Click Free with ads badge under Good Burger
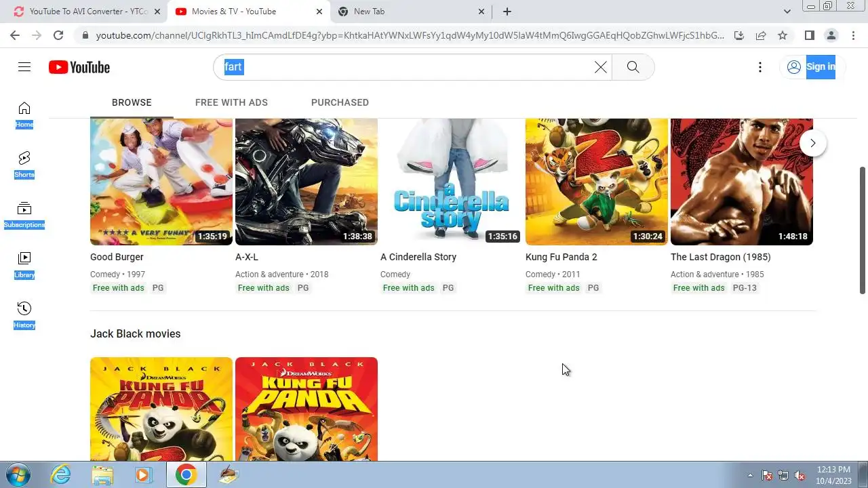The width and height of the screenshot is (868, 488). tap(119, 288)
